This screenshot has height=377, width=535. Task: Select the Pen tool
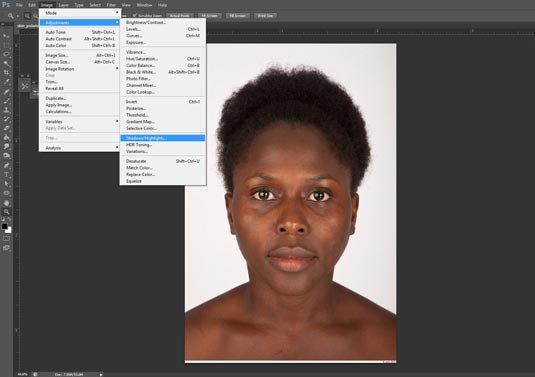click(x=6, y=165)
